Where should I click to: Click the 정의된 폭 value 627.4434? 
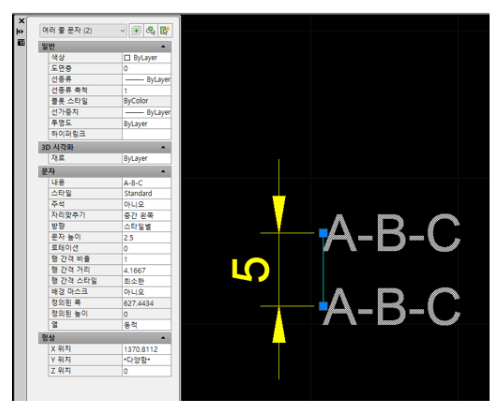147,303
